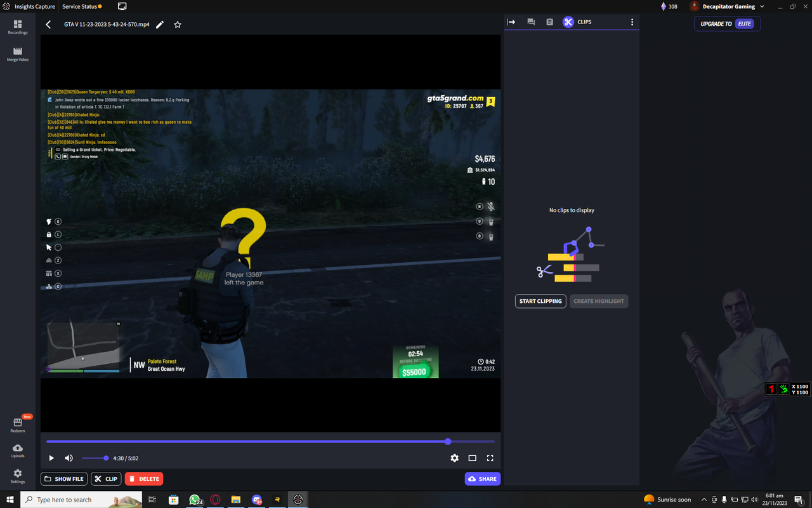The height and width of the screenshot is (508, 812).
Task: Seek on the video progress bar
Action: (x=270, y=441)
